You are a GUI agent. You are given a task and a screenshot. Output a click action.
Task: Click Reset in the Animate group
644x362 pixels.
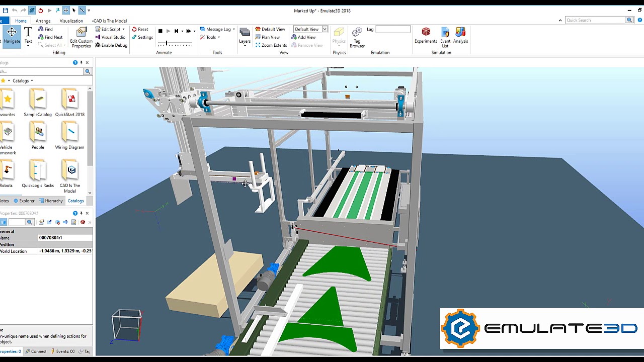pyautogui.click(x=140, y=29)
